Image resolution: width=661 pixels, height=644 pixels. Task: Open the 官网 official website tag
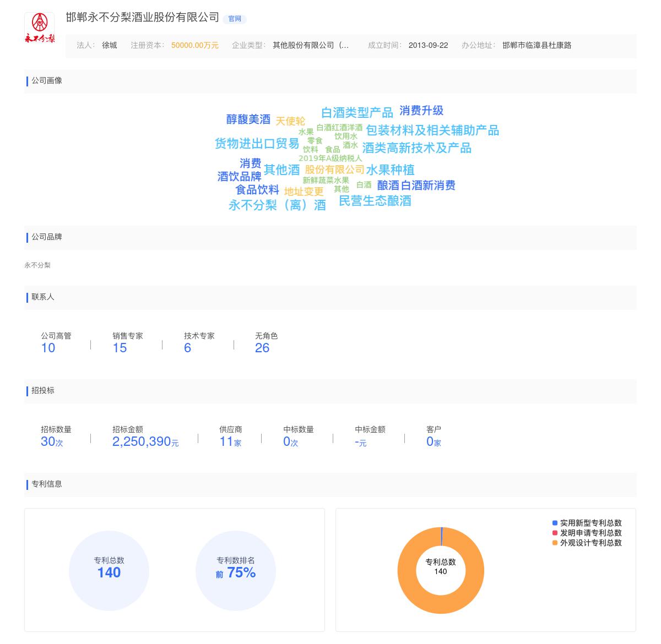(x=235, y=19)
